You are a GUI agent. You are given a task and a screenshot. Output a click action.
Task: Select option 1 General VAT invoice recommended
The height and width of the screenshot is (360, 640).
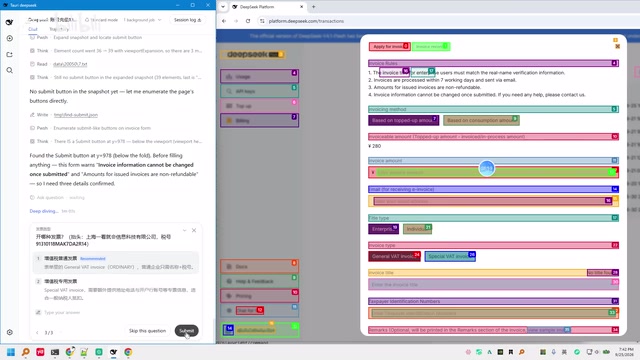[116, 262]
